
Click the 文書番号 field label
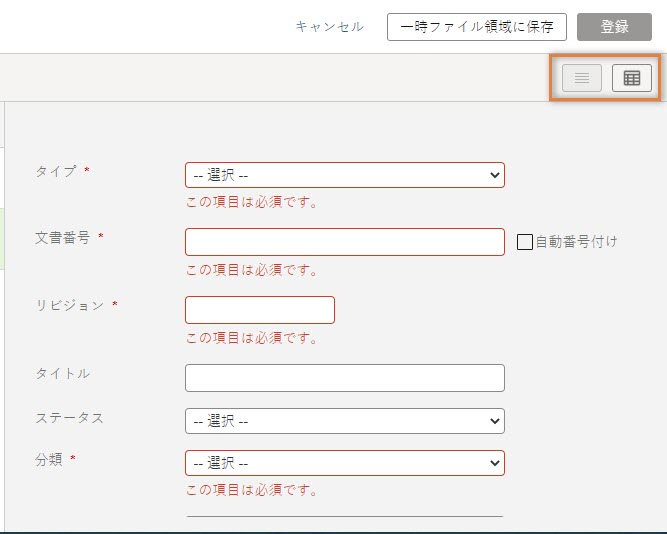(63, 238)
